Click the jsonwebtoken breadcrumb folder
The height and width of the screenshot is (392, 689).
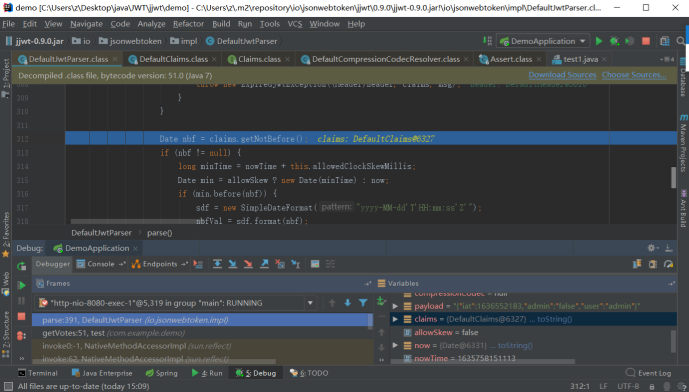click(130, 41)
